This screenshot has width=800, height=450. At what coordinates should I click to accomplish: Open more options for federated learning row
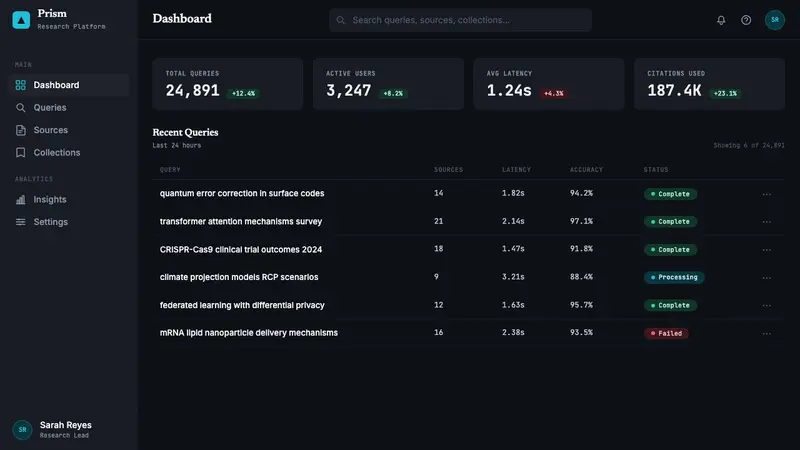coord(766,305)
